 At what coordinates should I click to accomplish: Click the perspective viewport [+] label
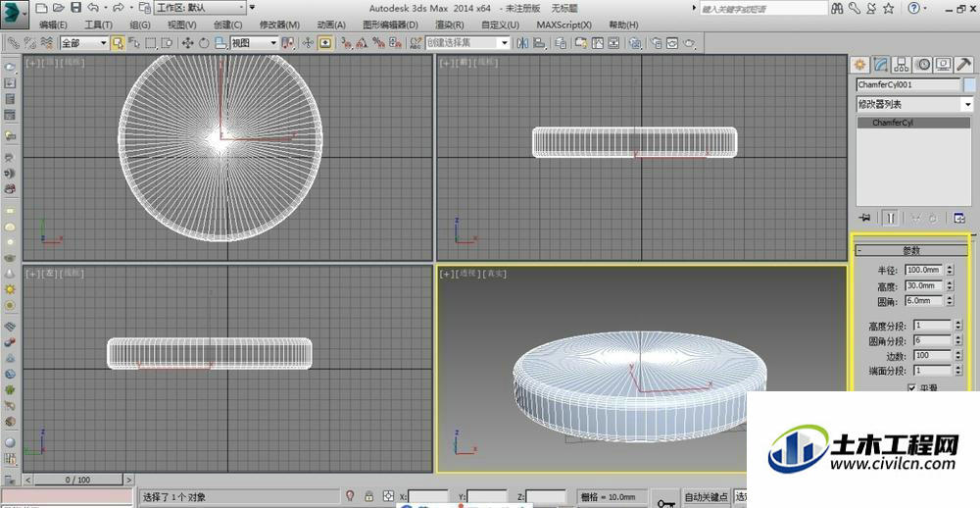pyautogui.click(x=446, y=274)
